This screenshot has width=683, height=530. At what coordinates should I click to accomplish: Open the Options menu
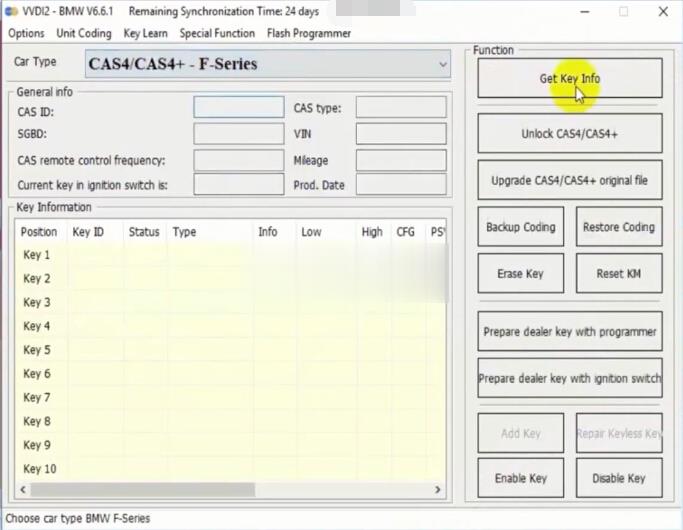point(26,34)
